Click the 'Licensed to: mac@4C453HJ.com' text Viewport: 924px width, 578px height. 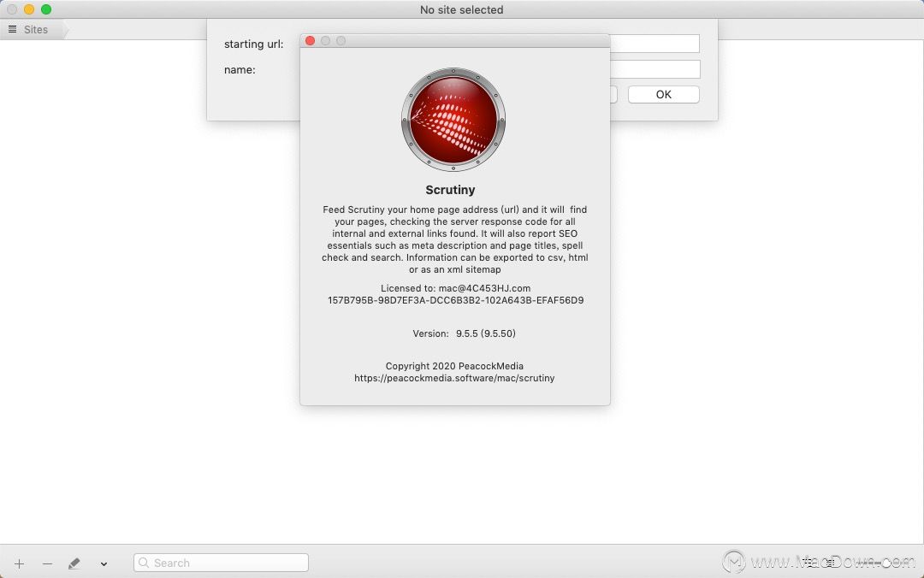tap(455, 288)
